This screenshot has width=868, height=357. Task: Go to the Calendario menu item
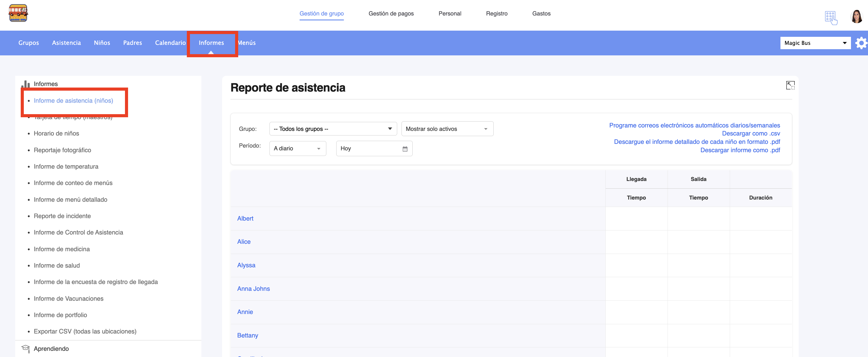pos(170,43)
